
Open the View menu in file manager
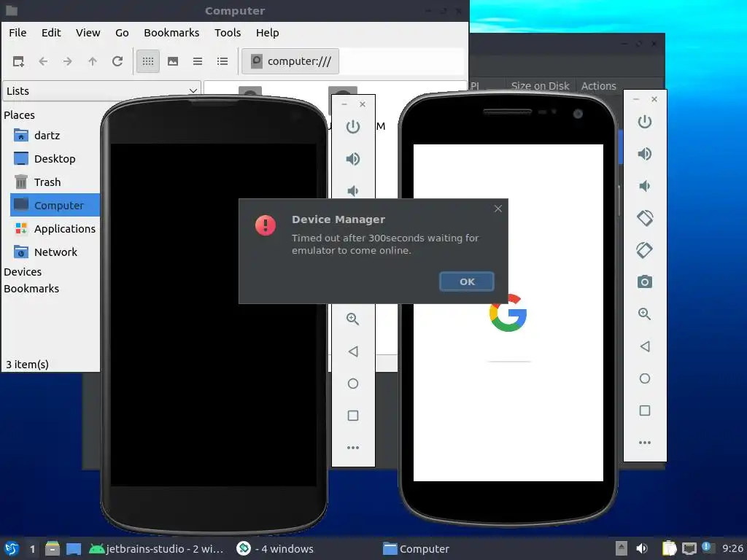(88, 33)
